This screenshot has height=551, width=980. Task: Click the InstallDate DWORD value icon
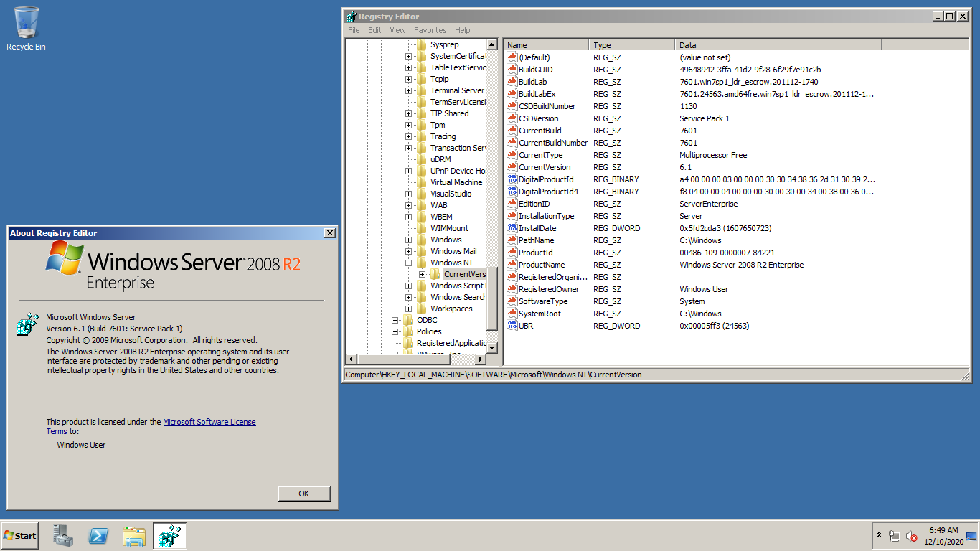512,227
